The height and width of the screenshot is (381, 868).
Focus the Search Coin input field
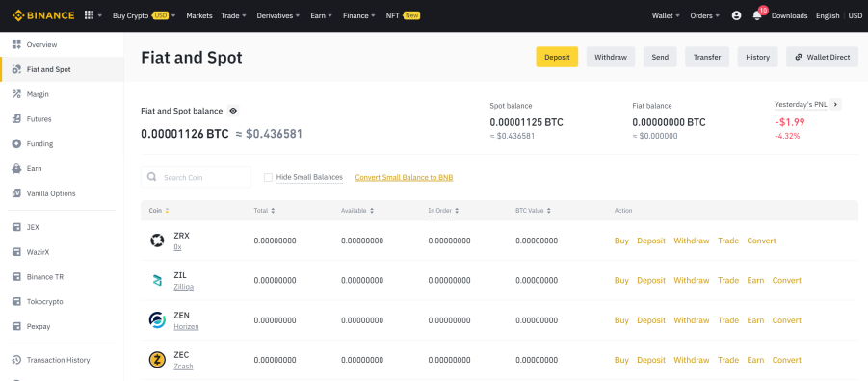(x=196, y=177)
